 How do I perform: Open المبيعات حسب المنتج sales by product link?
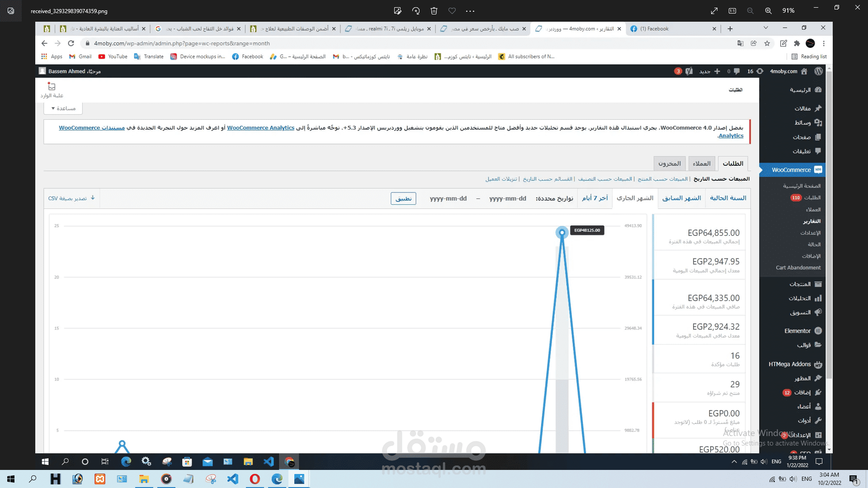(x=662, y=179)
